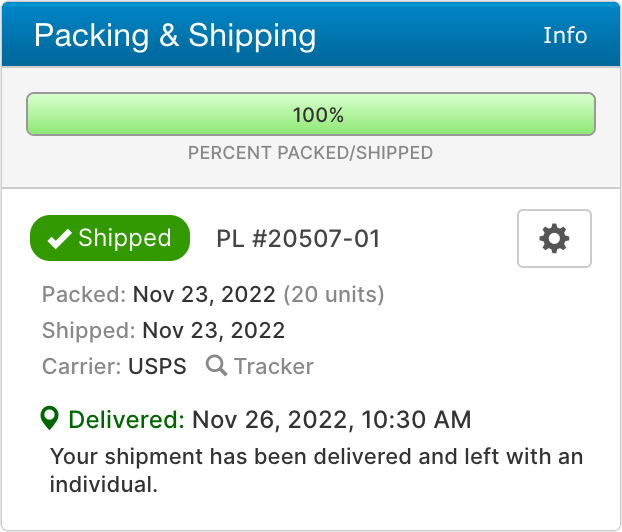Click the Packed field label
Image resolution: width=622 pixels, height=532 pixels.
[84, 295]
